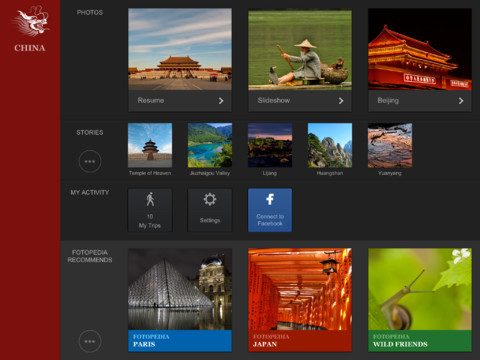Screen dimensions: 480x360
Task: Open the Fotopedia Japan app tile
Action: [x=300, y=300]
